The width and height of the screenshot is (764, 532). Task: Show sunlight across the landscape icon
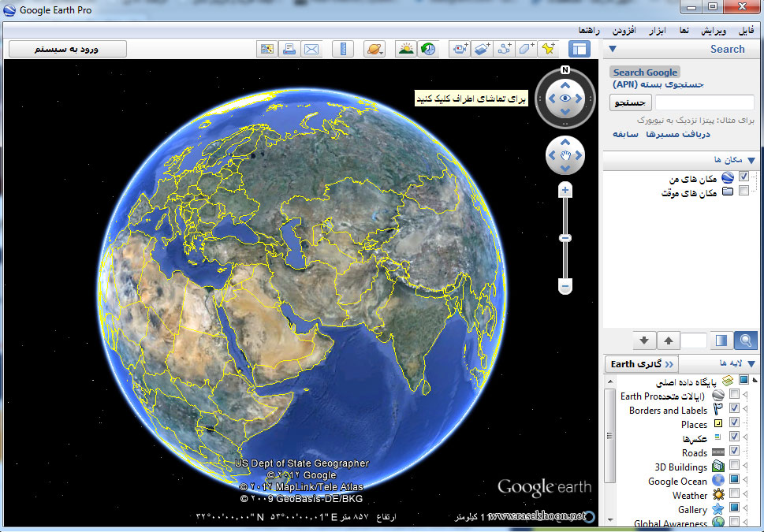[406, 49]
